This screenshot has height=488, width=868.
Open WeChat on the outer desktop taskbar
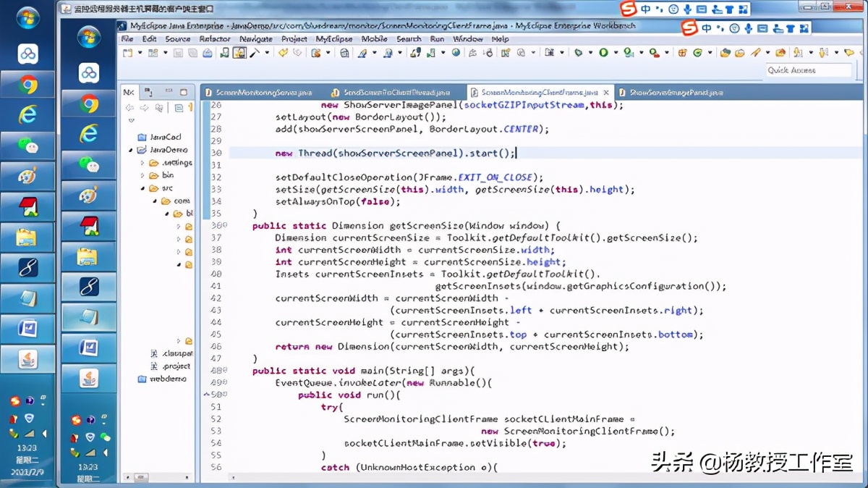tap(28, 146)
